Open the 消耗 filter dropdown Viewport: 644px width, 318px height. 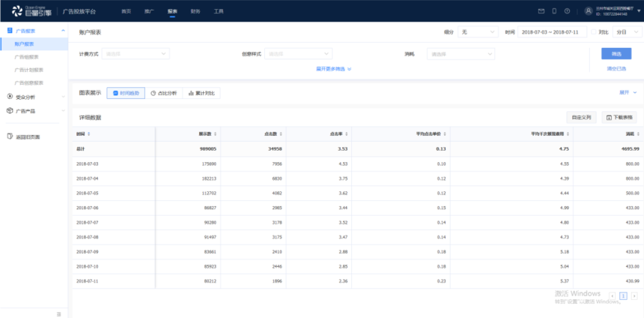click(x=461, y=54)
